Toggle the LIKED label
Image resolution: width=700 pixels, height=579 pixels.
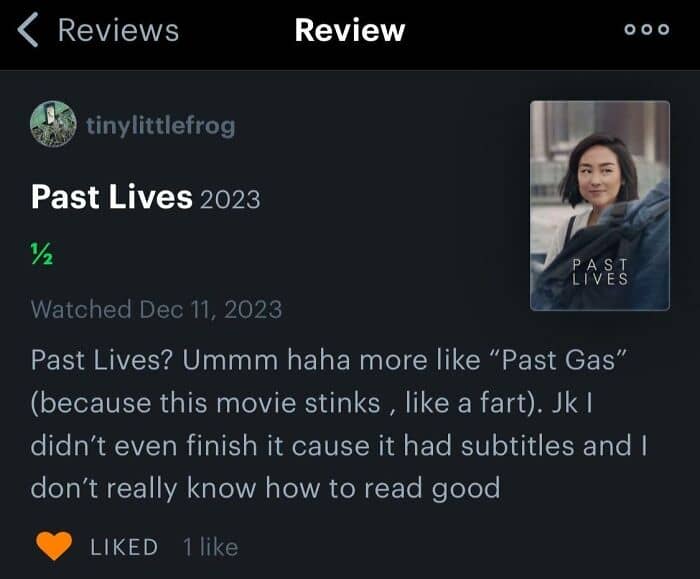pos(124,547)
